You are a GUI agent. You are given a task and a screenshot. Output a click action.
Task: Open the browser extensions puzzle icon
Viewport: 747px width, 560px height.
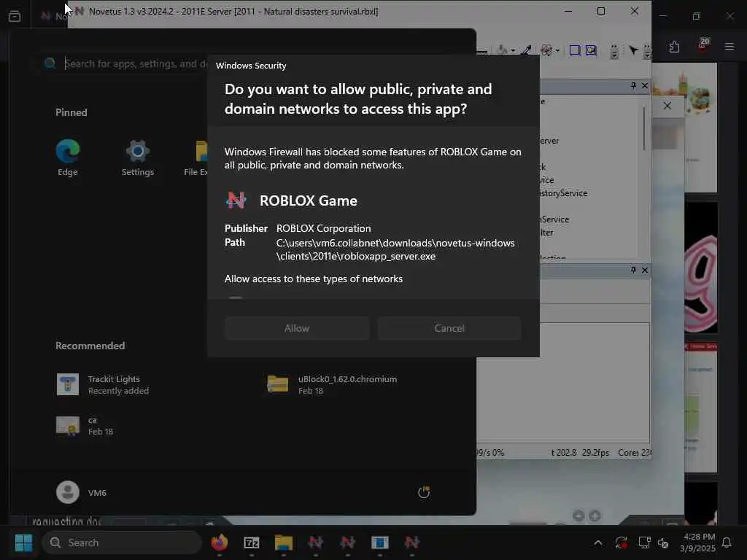click(x=674, y=47)
